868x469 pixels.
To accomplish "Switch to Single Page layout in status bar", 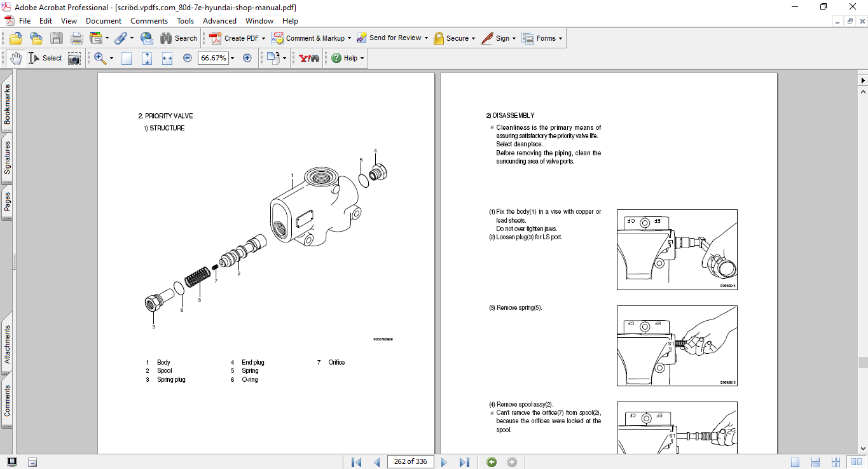I will coord(795,462).
